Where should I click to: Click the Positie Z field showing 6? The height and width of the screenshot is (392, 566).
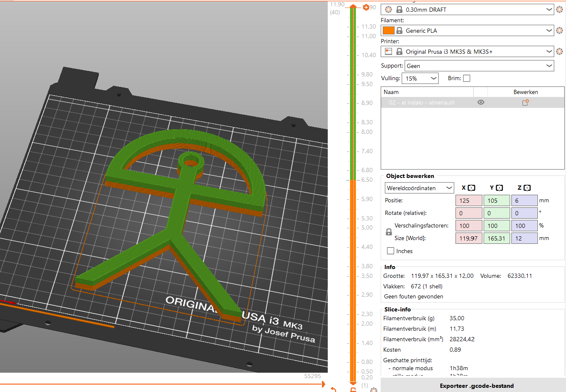(x=524, y=201)
